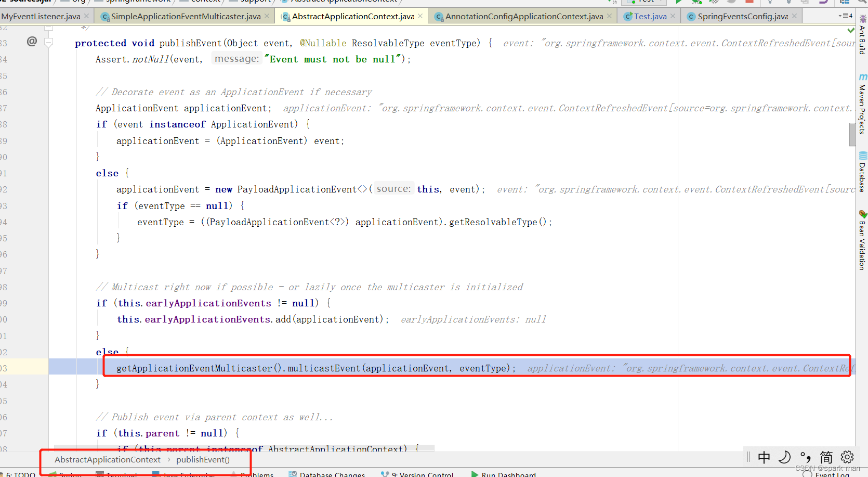The height and width of the screenshot is (477, 868).
Task: Open the Bean Validation tool window
Action: click(862, 240)
